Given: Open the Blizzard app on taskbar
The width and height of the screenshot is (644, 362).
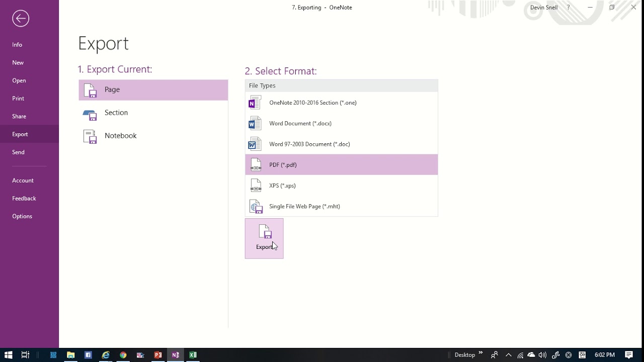Looking at the screenshot, I should (x=53, y=355).
